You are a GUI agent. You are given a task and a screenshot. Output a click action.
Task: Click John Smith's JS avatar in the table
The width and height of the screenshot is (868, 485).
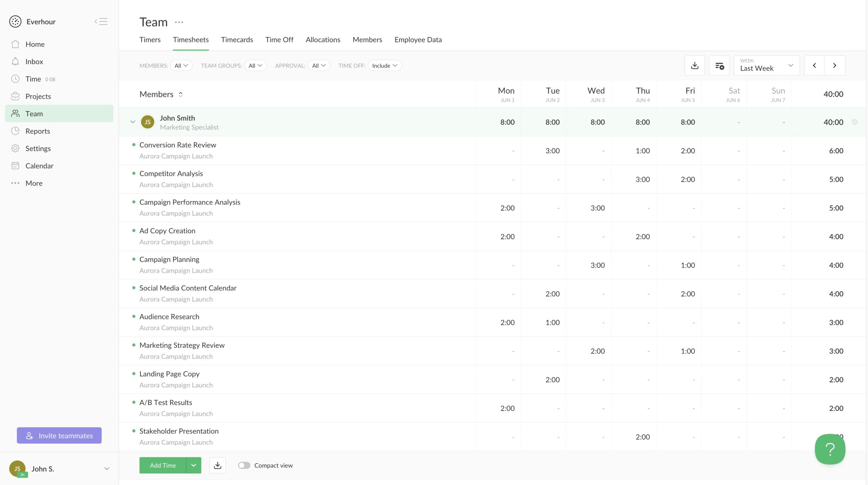coord(147,122)
